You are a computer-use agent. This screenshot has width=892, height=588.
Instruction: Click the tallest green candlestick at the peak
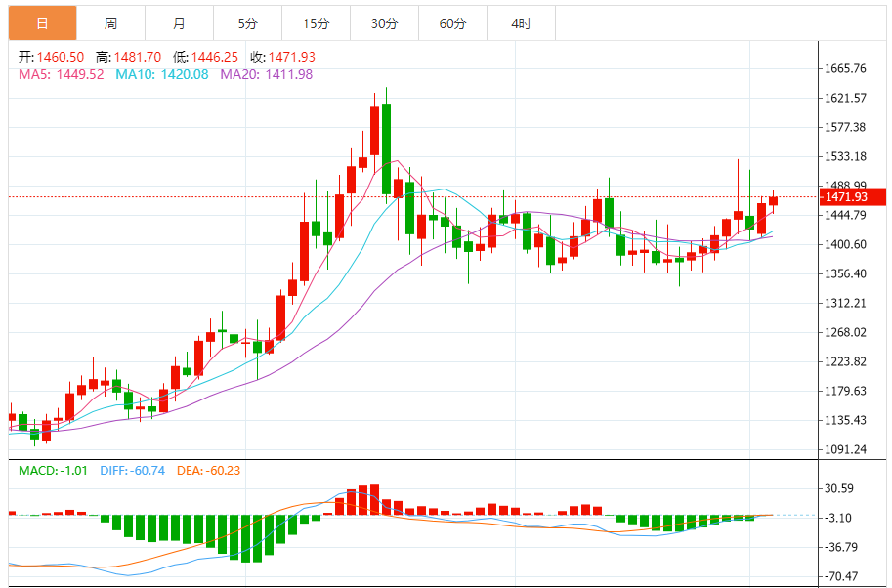(x=386, y=149)
